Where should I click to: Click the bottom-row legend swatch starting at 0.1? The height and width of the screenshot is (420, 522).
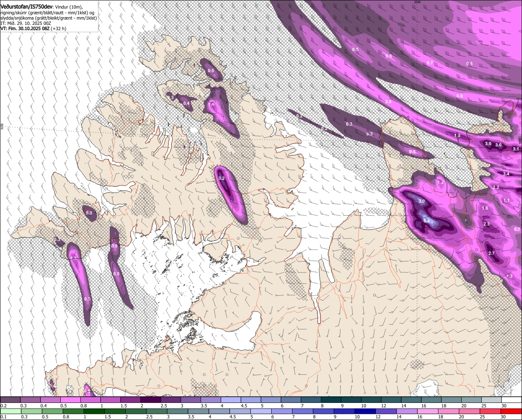tap(11, 411)
